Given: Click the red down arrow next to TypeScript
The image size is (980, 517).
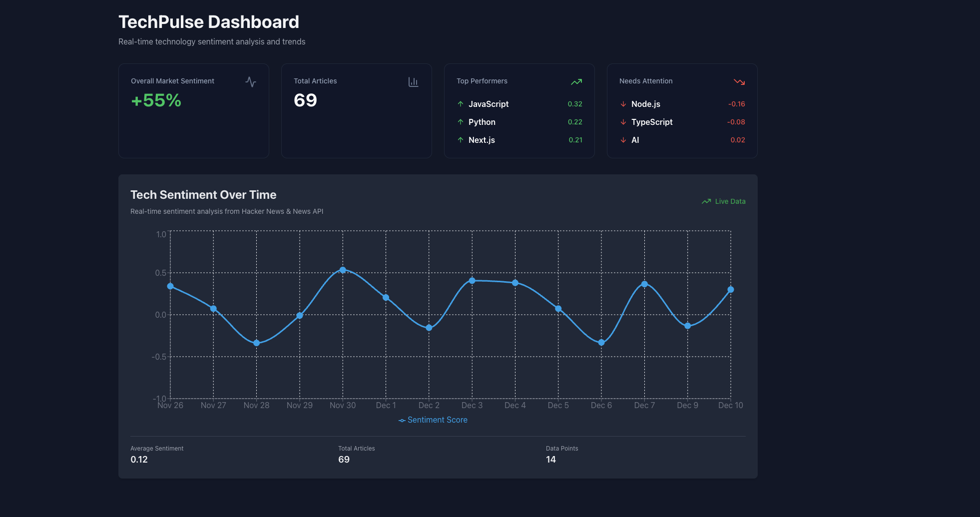Looking at the screenshot, I should (623, 122).
